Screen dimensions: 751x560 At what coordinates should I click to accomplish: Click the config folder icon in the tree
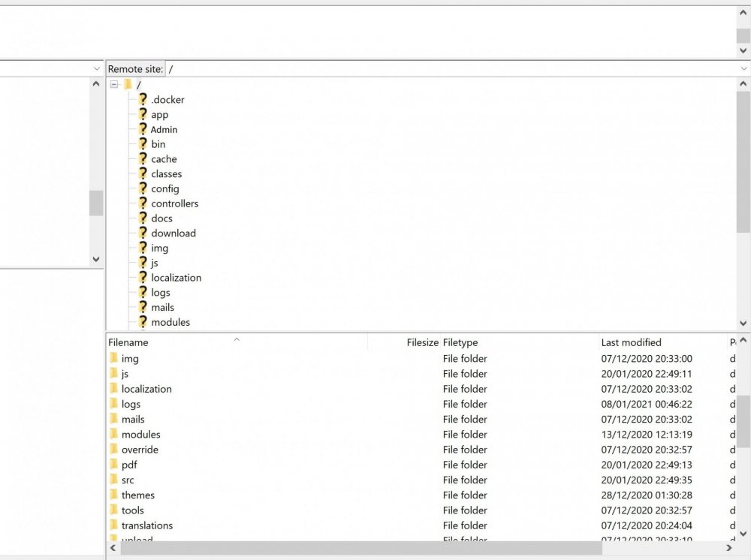[143, 188]
